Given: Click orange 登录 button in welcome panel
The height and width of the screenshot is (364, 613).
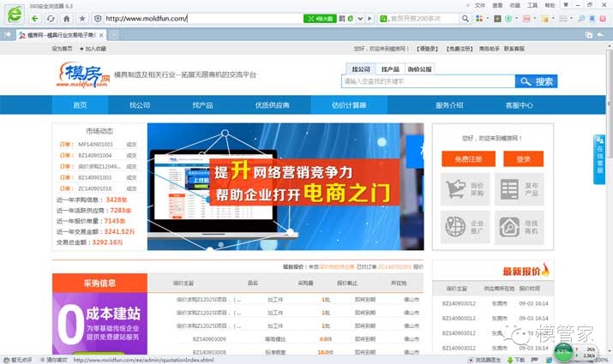Looking at the screenshot, I should pos(523,159).
